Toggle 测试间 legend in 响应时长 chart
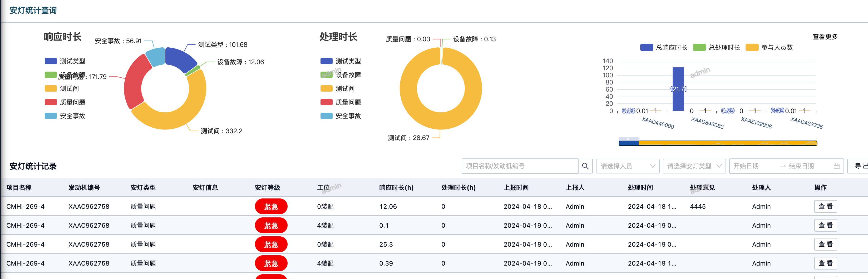 point(62,88)
